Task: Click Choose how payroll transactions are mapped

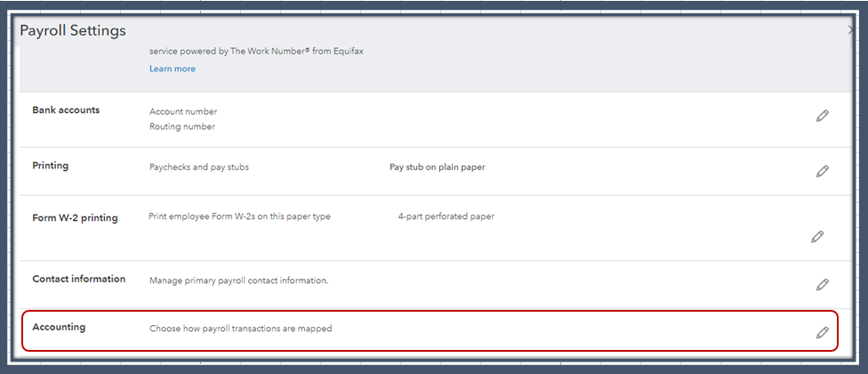Action: point(241,329)
